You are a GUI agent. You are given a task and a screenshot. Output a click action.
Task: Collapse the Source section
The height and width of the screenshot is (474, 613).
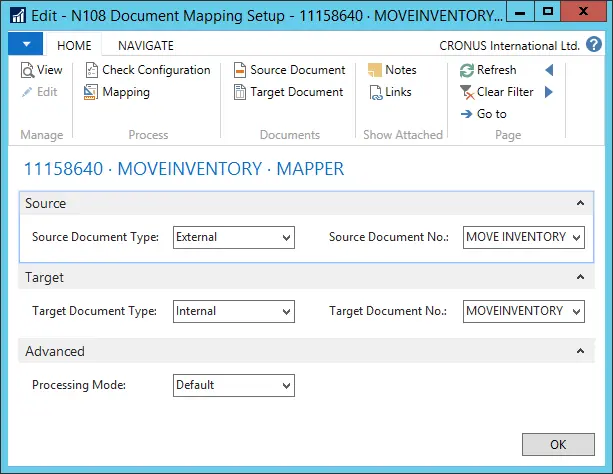pyautogui.click(x=579, y=203)
